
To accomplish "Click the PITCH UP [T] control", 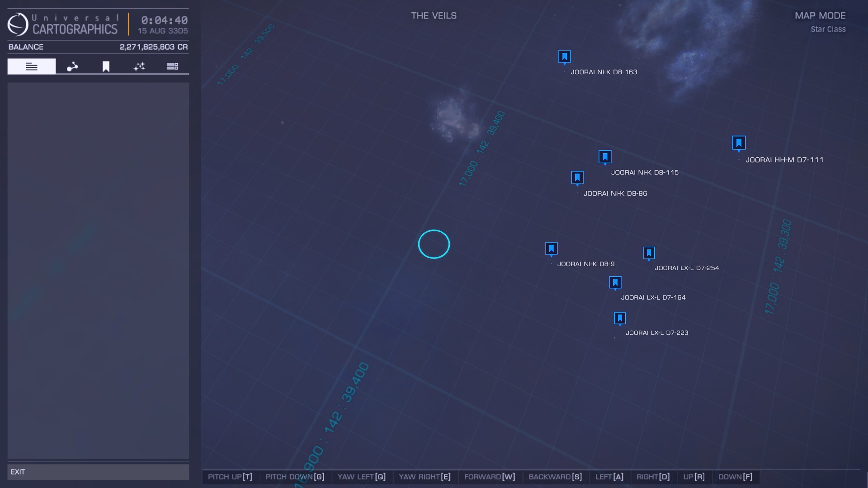I will 231,477.
